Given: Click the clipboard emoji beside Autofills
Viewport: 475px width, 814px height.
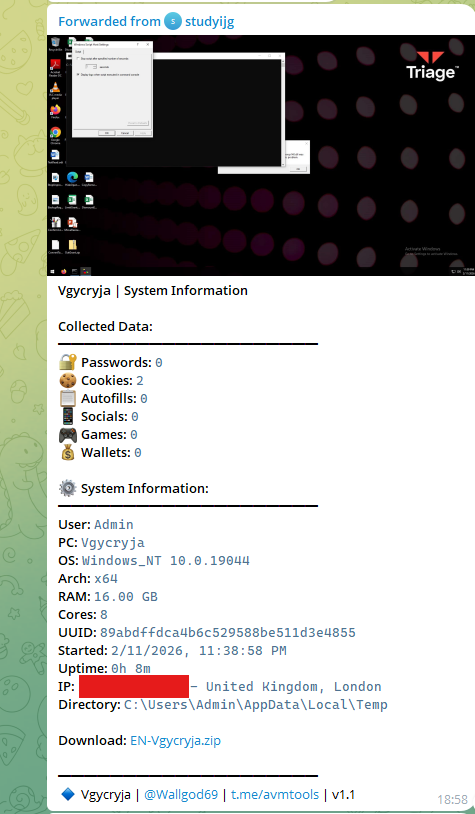Looking at the screenshot, I should 67,399.
